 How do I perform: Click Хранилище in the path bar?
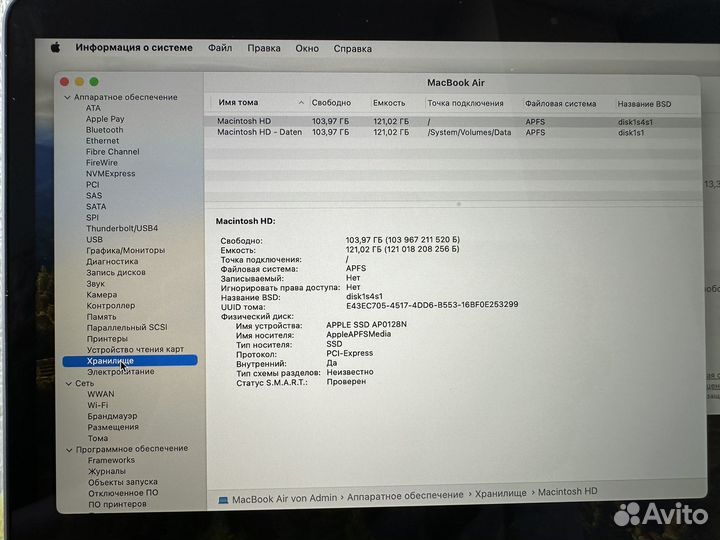(x=501, y=494)
